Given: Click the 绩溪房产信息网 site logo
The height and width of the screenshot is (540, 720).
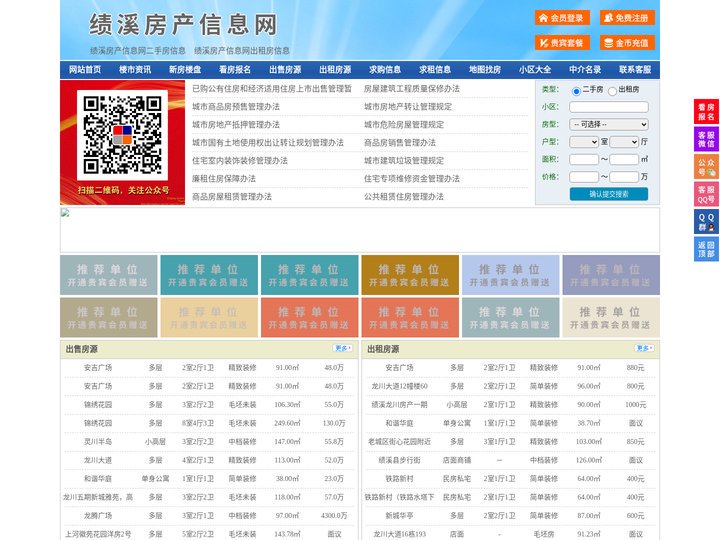Looking at the screenshot, I should coord(183,24).
